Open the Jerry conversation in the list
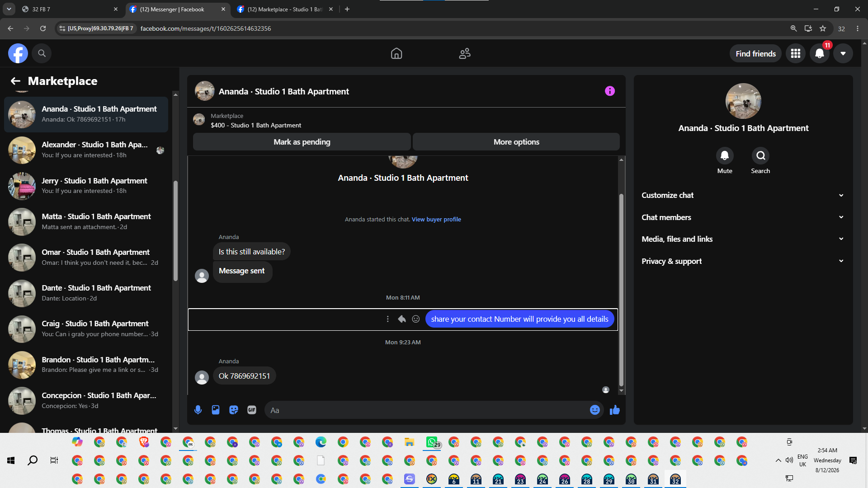The height and width of the screenshot is (488, 868). [86, 185]
